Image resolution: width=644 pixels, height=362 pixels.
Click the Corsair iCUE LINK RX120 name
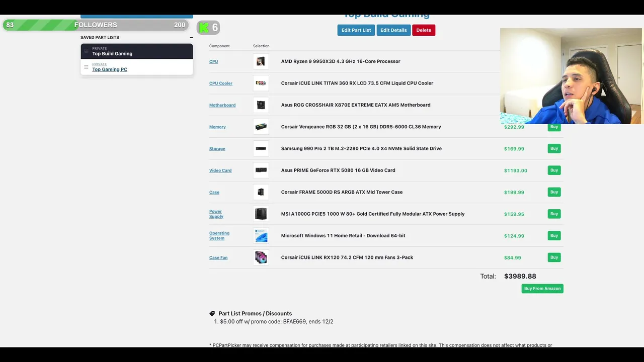point(347,257)
